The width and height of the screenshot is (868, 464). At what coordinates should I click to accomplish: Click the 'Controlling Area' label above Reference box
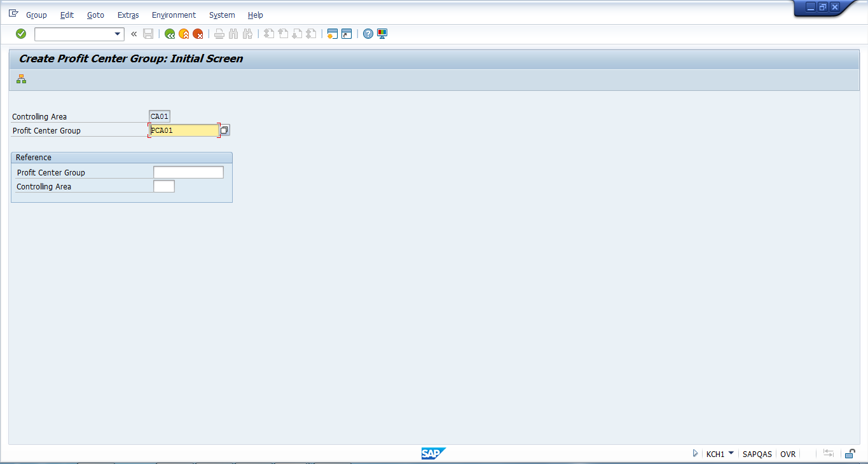coord(39,117)
